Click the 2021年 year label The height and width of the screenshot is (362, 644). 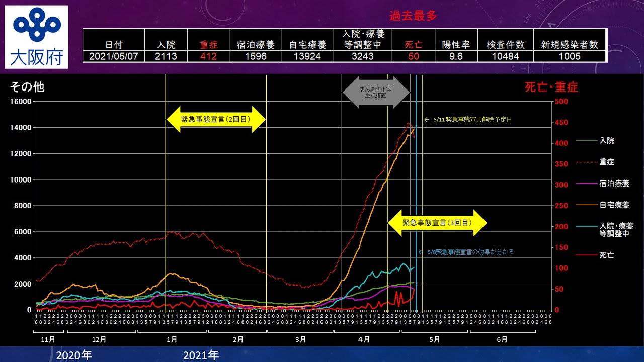201,355
